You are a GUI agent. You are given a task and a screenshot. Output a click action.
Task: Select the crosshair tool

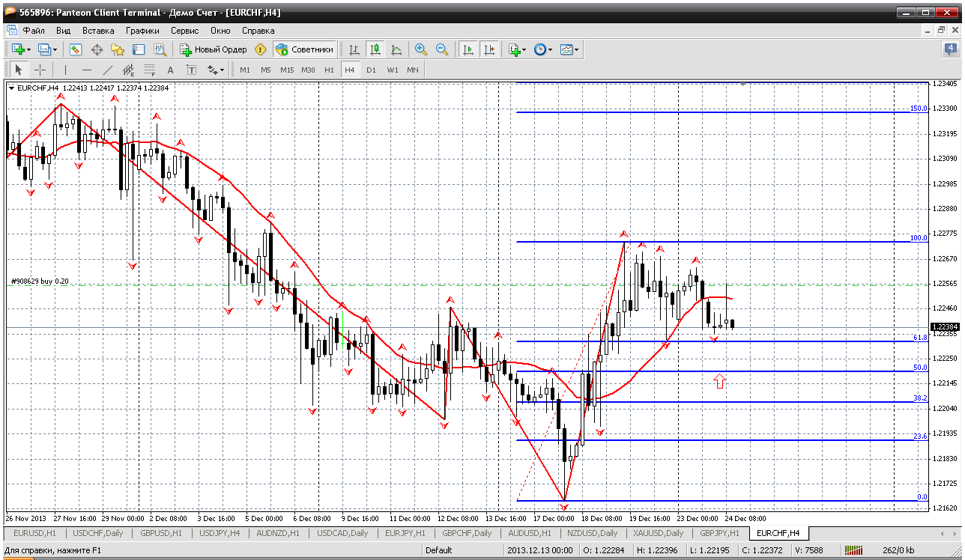40,70
